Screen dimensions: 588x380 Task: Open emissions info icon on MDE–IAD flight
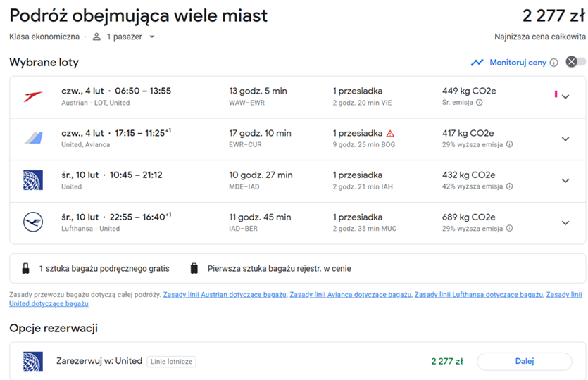point(509,186)
